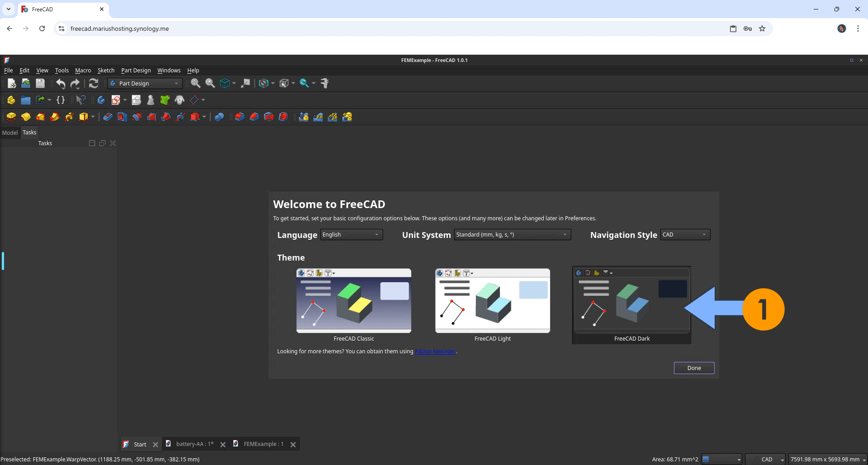This screenshot has height=465, width=868.
Task: Expand the subtractive primitive arrow
Action: 204,117
